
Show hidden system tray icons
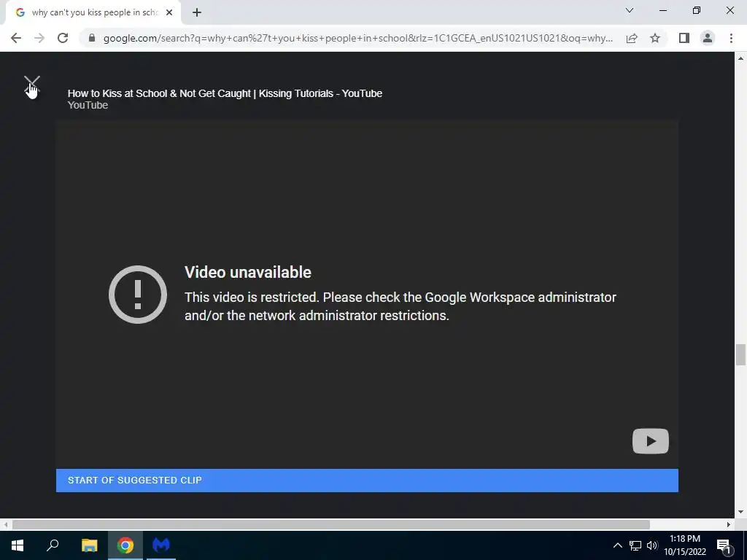617,545
